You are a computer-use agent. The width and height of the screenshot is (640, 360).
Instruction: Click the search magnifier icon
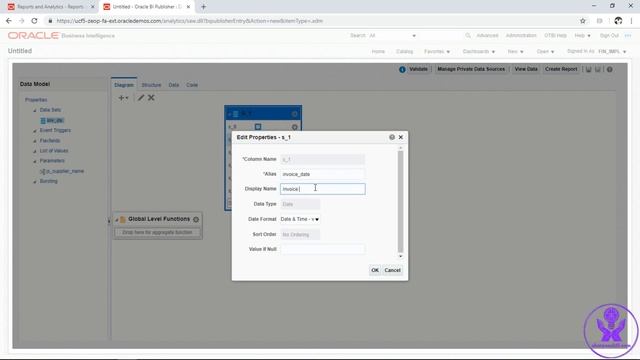coord(468,36)
